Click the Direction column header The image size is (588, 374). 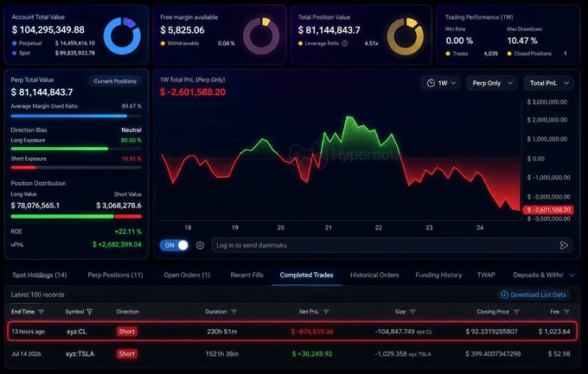pos(127,312)
